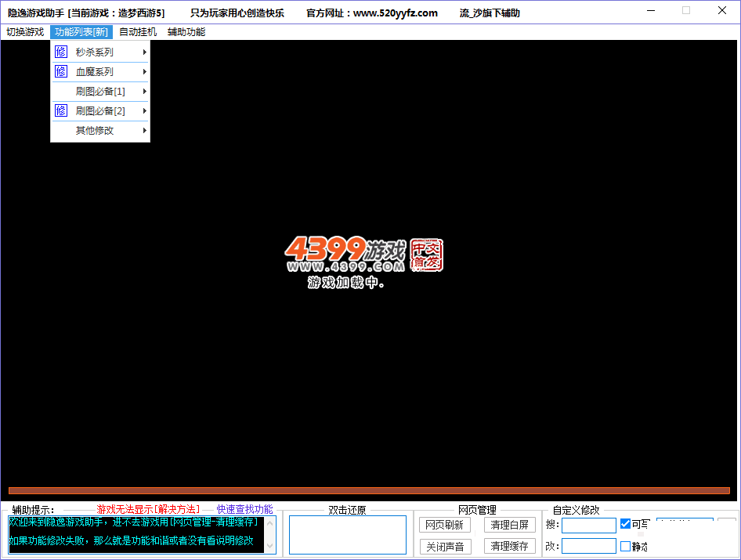The width and height of the screenshot is (741, 560).
Task: Close the 功能列表[新] menu
Action: (x=81, y=32)
